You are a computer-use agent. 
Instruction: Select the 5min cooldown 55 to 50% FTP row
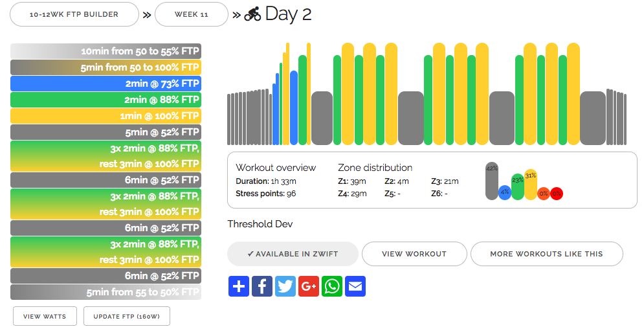106,292
